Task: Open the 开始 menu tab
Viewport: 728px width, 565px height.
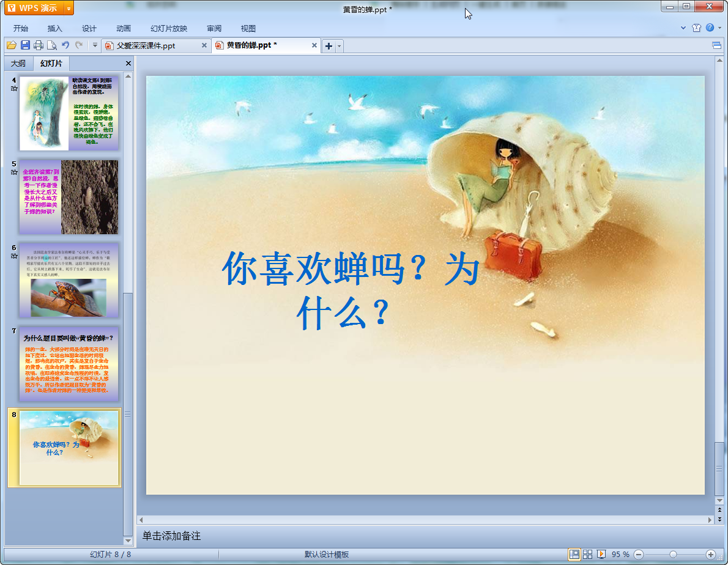Action: point(21,28)
